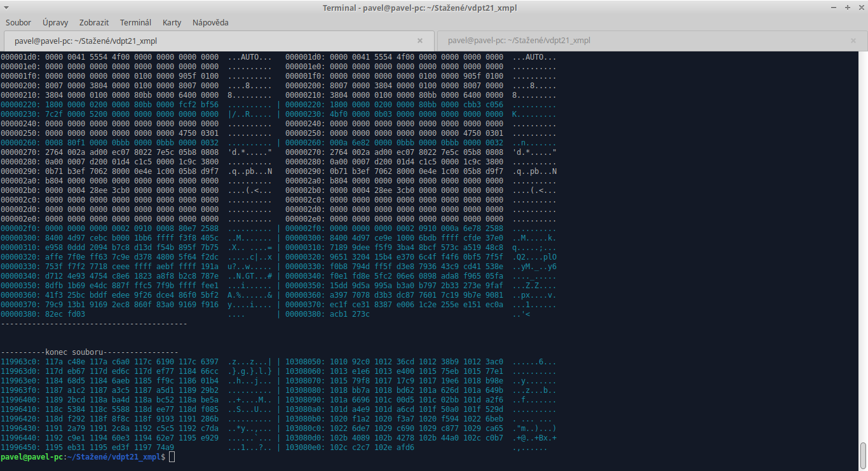Open the Terminál menu
The image size is (868, 471).
(x=135, y=22)
